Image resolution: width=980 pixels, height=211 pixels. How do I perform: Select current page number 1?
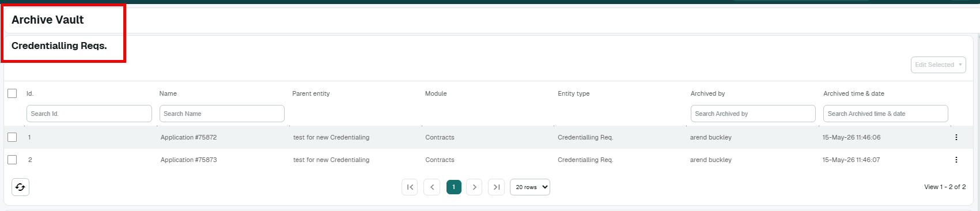click(x=454, y=187)
